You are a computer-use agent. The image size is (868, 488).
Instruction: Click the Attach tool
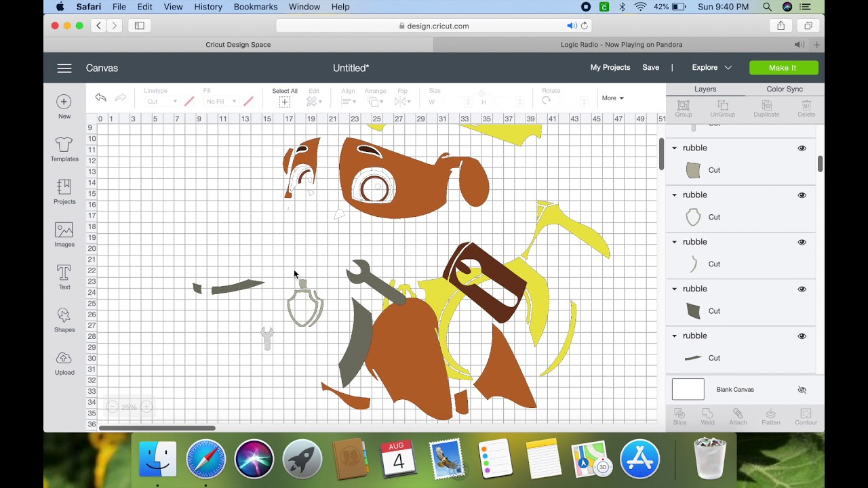tap(738, 416)
